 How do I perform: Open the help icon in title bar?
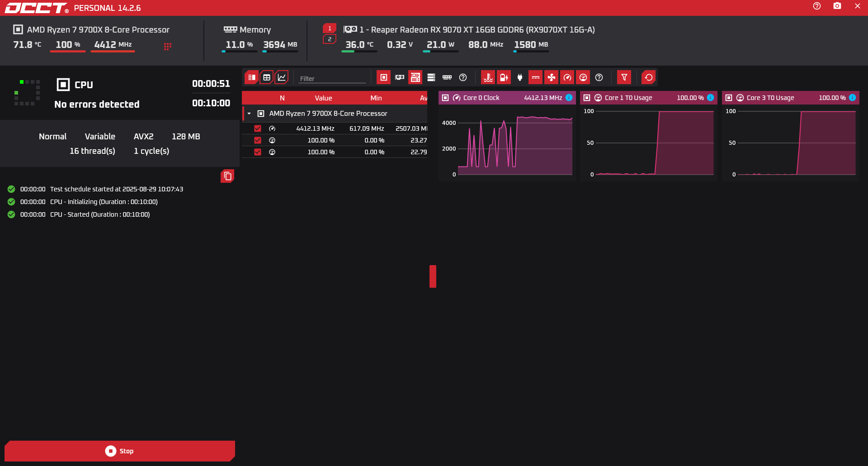coord(816,6)
